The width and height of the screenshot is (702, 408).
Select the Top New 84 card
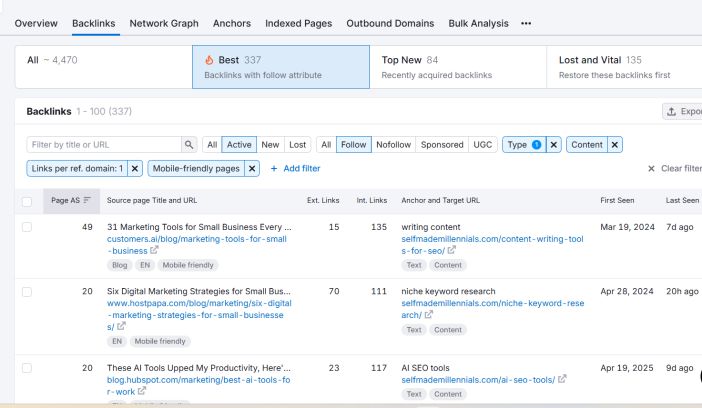(x=458, y=67)
